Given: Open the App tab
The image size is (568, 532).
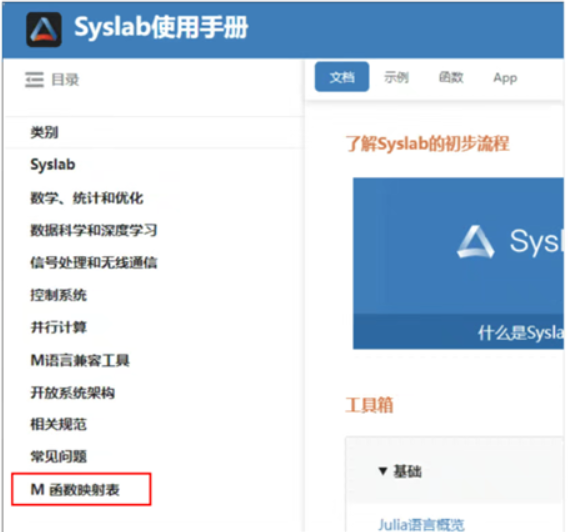Looking at the screenshot, I should 505,78.
